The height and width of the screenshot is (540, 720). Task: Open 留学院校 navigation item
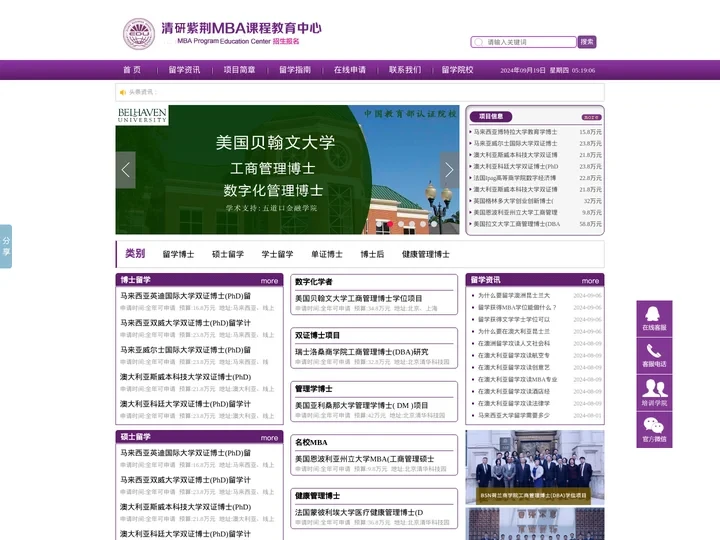(x=457, y=70)
